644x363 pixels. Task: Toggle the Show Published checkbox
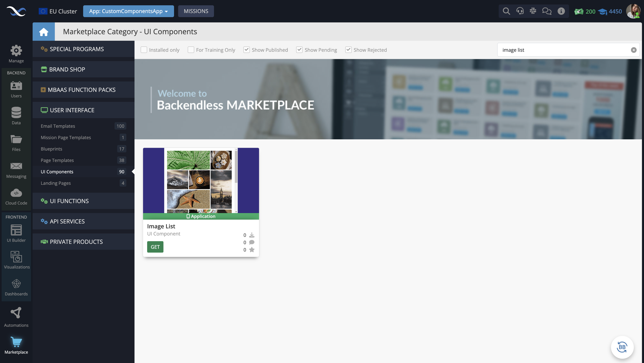(x=246, y=49)
